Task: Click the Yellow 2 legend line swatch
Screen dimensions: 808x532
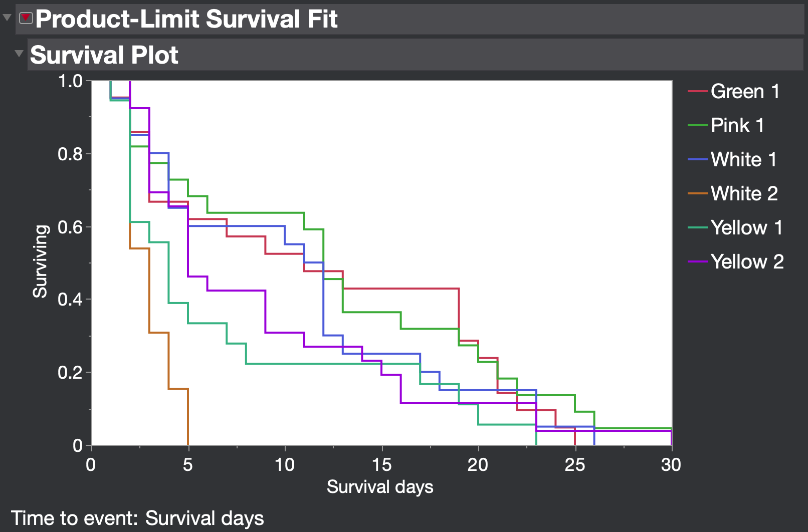Action: [x=697, y=261]
